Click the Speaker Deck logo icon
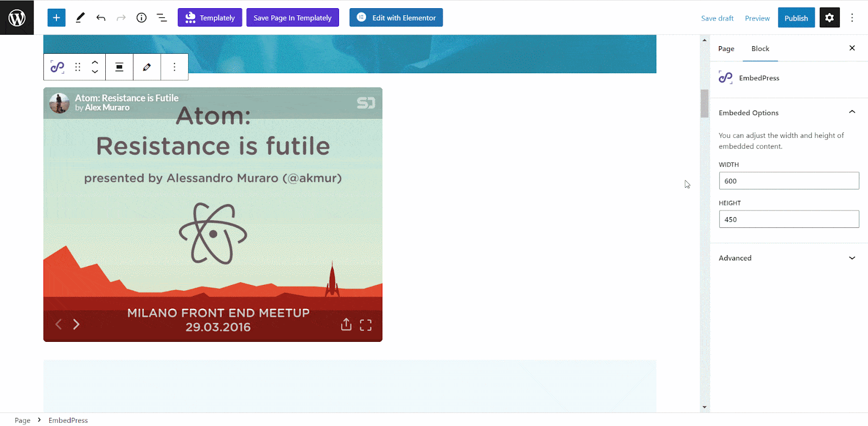868x426 pixels. (x=366, y=103)
